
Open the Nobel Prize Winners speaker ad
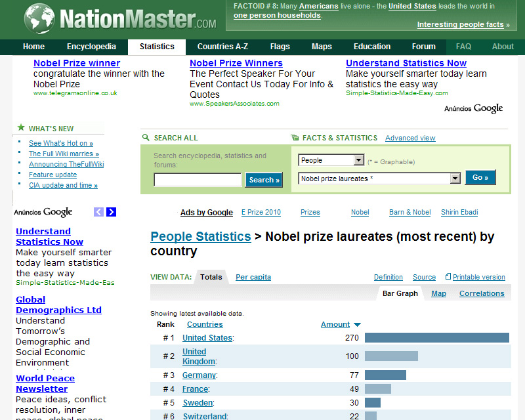coord(236,63)
